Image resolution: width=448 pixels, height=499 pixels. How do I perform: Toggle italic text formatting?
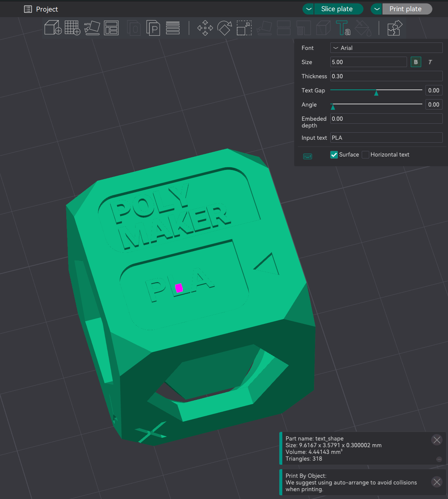pyautogui.click(x=430, y=62)
